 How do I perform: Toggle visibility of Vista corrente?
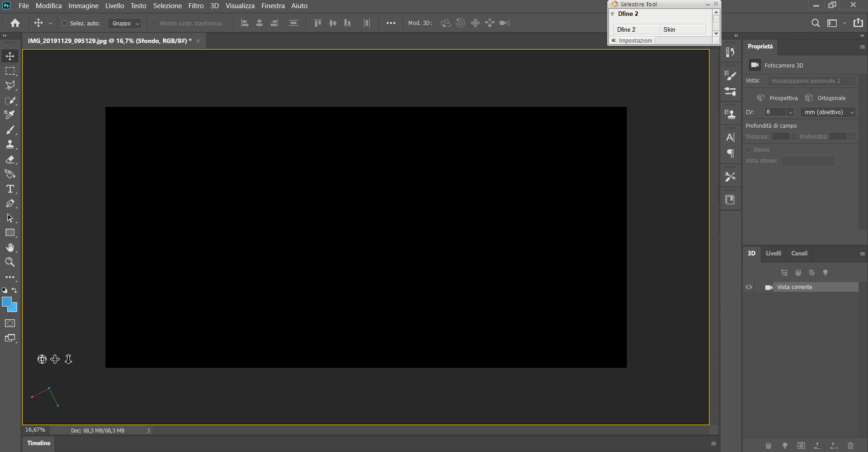749,287
